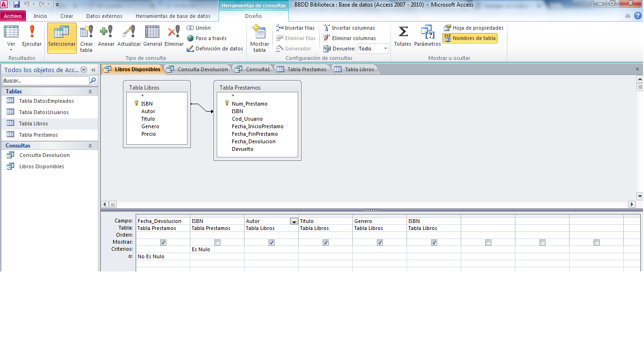Open the Parámetros dialog
The height and width of the screenshot is (362, 644).
[x=427, y=36]
